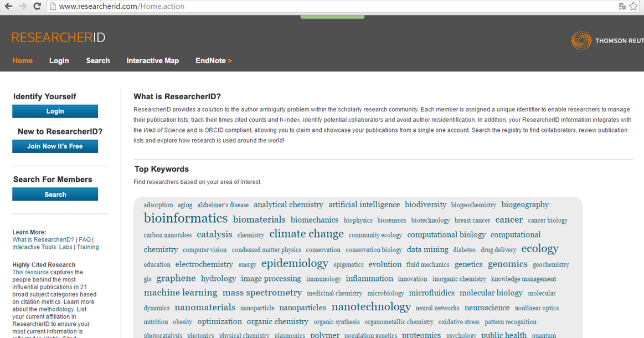Select the climate change keyword
Screen dimensions: 644x338
tap(306, 234)
